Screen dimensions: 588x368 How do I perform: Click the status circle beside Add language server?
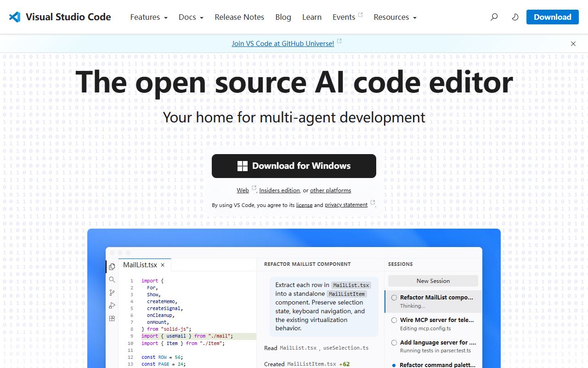394,343
